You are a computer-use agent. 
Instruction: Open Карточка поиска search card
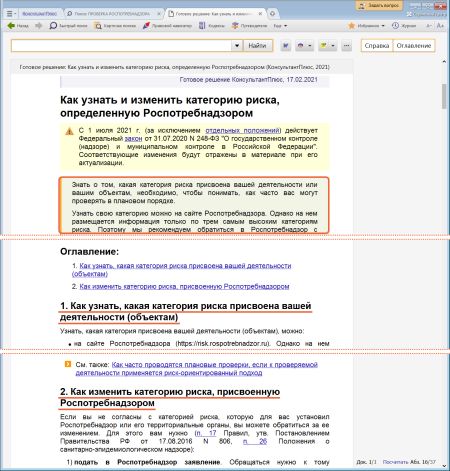115,26
